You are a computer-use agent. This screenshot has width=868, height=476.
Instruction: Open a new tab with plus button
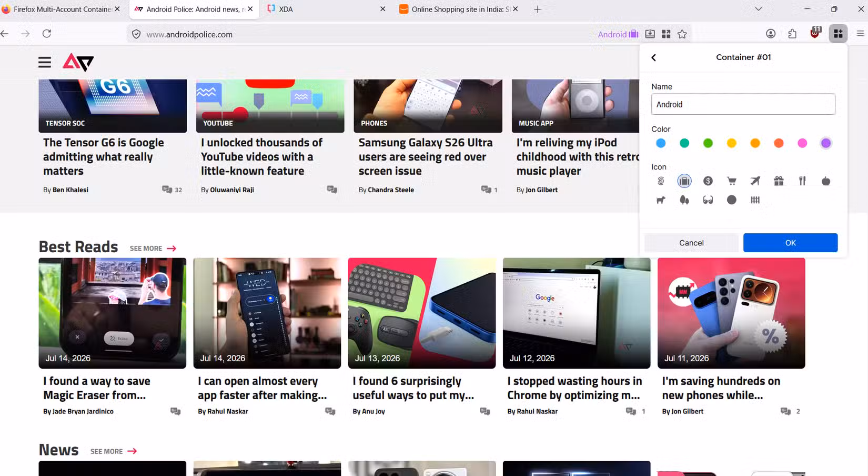pyautogui.click(x=538, y=9)
